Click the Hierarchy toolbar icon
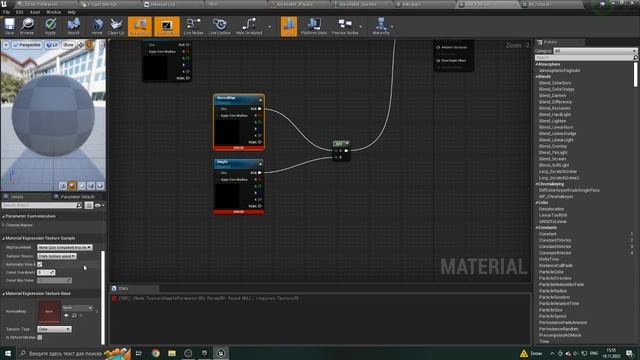Image resolution: width=640 pixels, height=360 pixels. click(x=381, y=26)
